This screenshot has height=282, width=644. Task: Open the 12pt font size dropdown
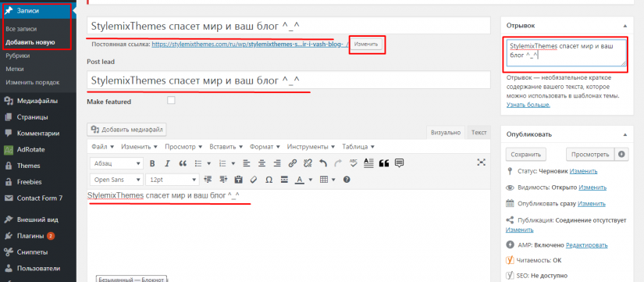pyautogui.click(x=173, y=180)
